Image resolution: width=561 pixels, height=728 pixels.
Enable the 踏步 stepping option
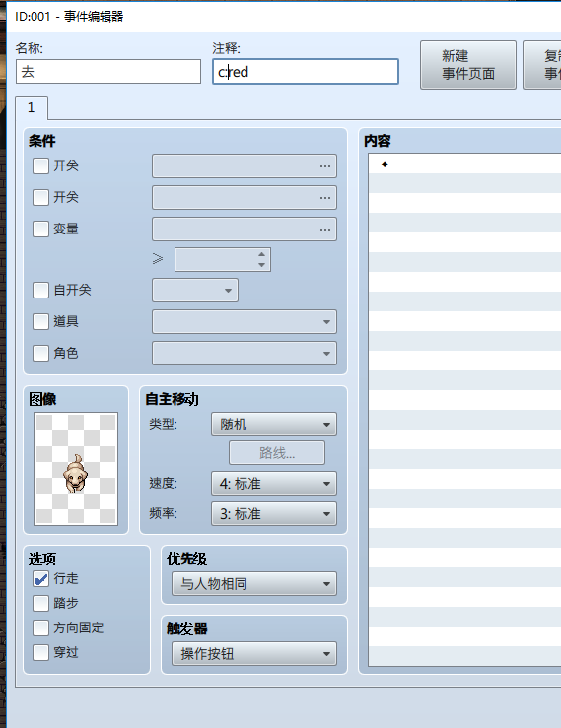tap(40, 604)
